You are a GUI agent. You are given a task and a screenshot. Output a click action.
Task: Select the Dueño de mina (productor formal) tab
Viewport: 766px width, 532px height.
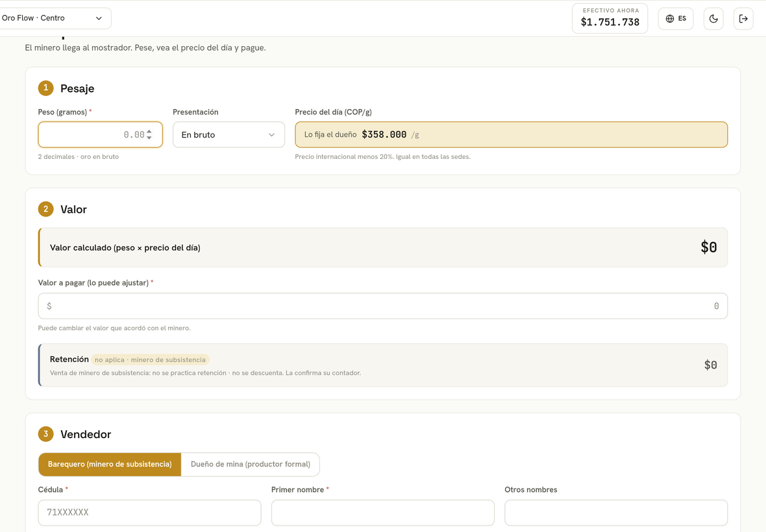[250, 464]
